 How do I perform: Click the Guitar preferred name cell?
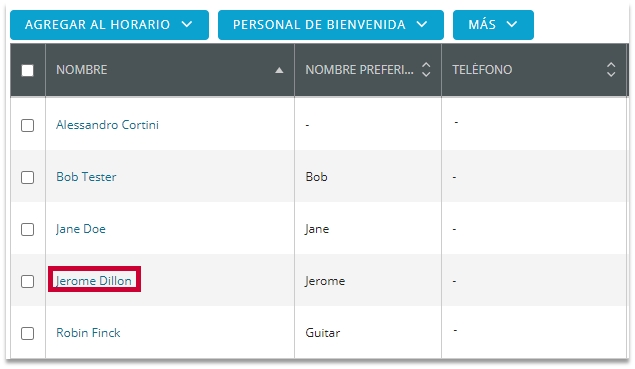(323, 333)
